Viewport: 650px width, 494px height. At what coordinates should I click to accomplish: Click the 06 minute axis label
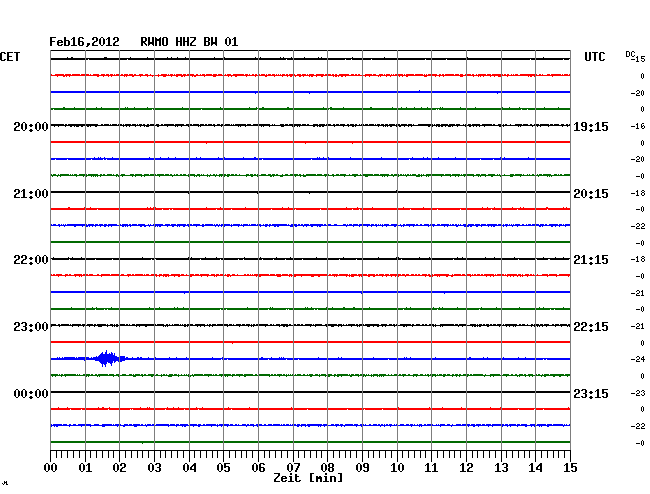coord(258,468)
